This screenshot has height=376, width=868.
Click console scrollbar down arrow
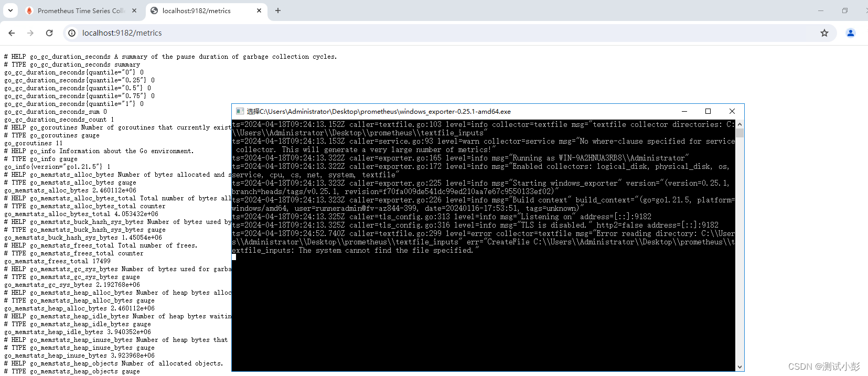[740, 367]
